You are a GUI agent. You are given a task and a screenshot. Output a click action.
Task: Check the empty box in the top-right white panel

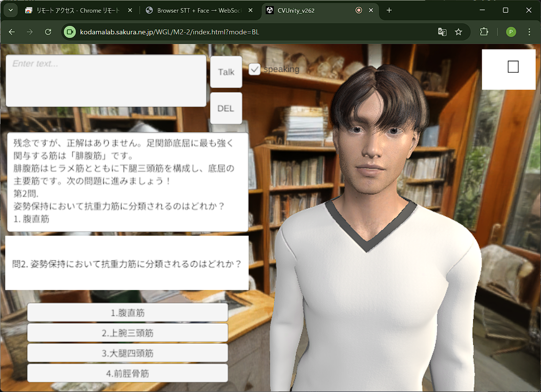click(x=513, y=67)
